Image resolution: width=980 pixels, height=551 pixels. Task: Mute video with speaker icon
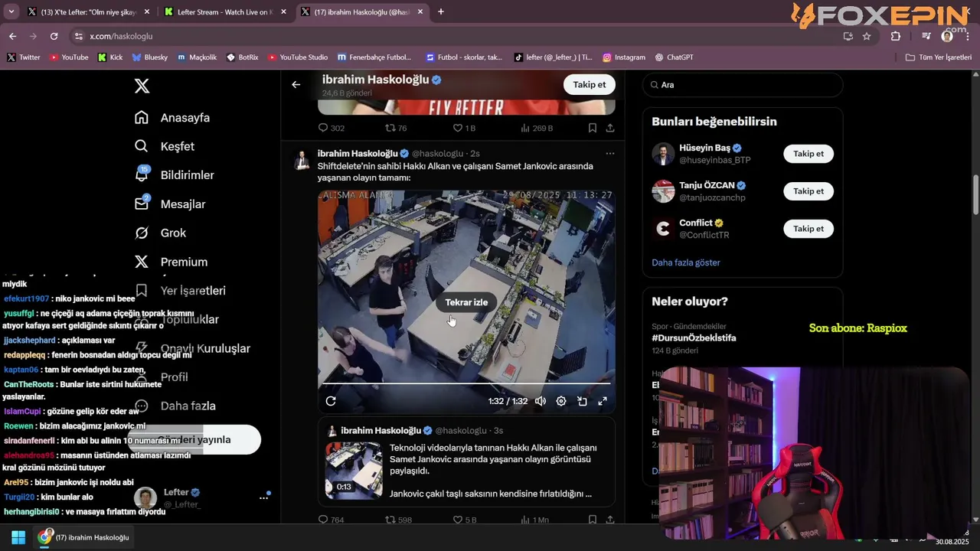pyautogui.click(x=541, y=401)
